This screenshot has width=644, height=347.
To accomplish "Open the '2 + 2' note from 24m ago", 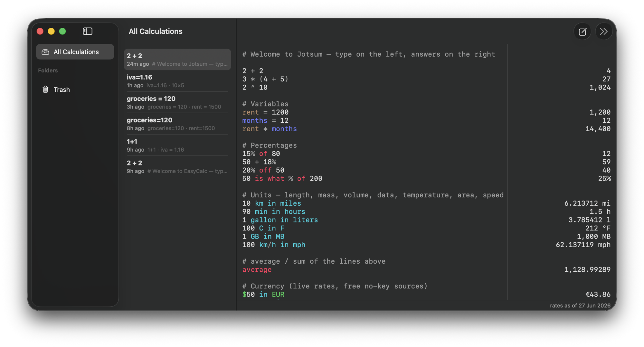I will [177, 60].
